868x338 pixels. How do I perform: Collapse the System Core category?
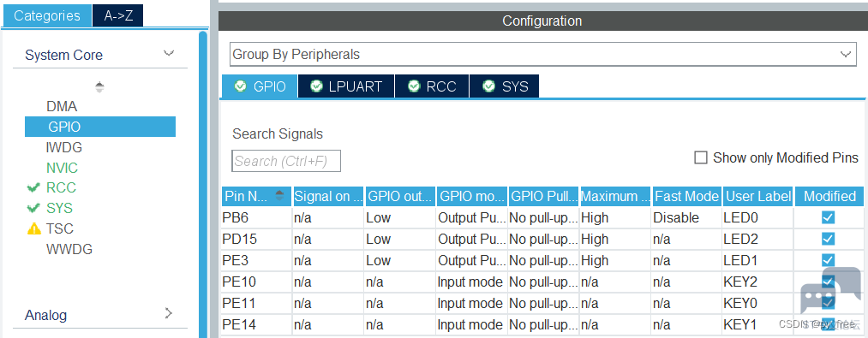click(x=169, y=54)
